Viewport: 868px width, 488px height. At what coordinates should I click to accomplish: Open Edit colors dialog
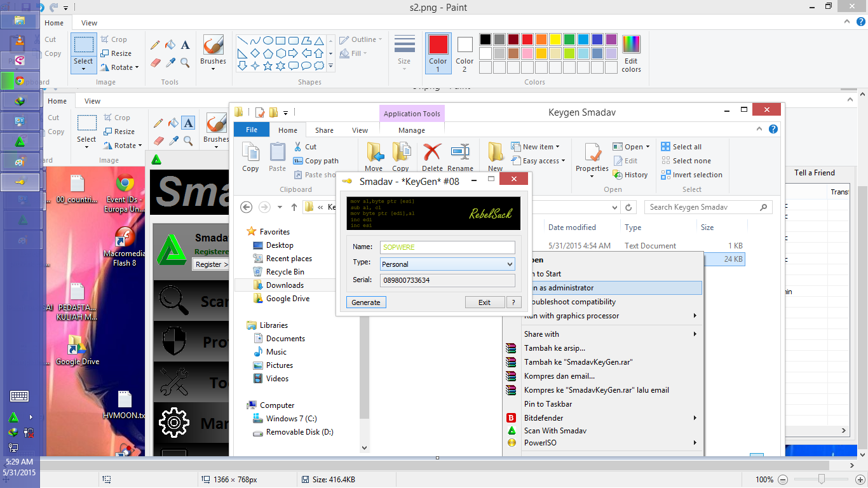click(x=631, y=54)
